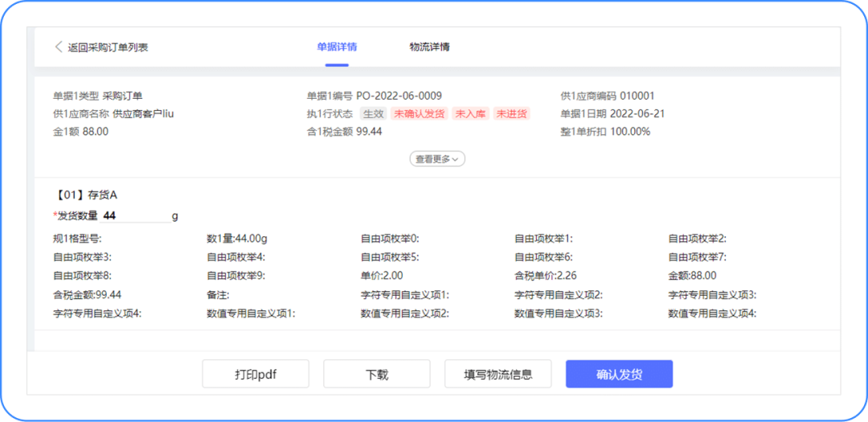The height and width of the screenshot is (422, 868).
Task: Expand 查看更多 details
Action: pos(437,159)
